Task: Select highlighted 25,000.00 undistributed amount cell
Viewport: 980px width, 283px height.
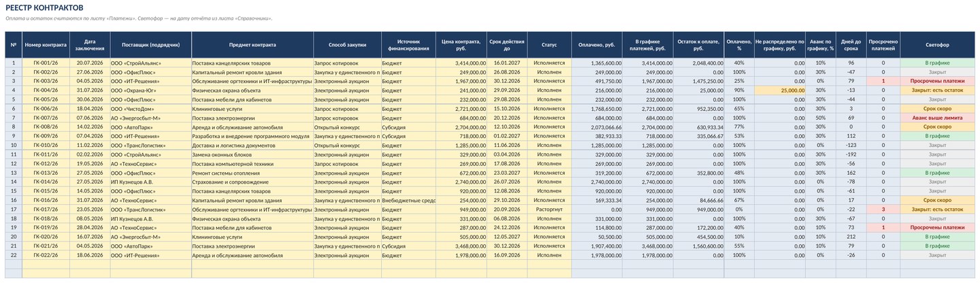Action: coord(780,90)
